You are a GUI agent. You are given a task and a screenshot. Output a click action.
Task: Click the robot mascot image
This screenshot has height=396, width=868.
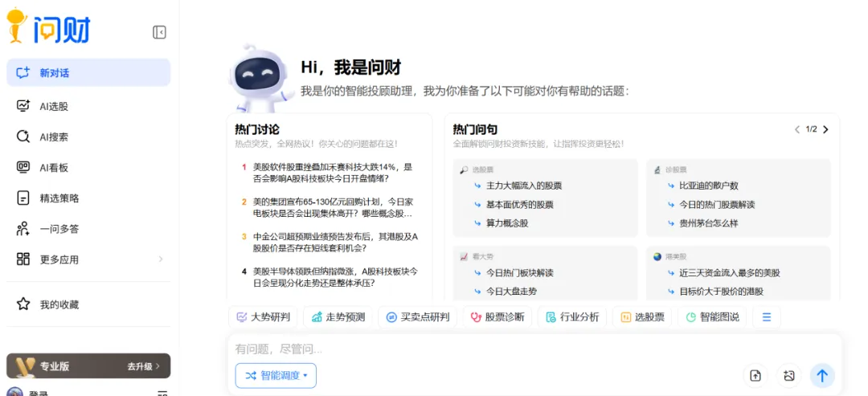click(x=260, y=77)
